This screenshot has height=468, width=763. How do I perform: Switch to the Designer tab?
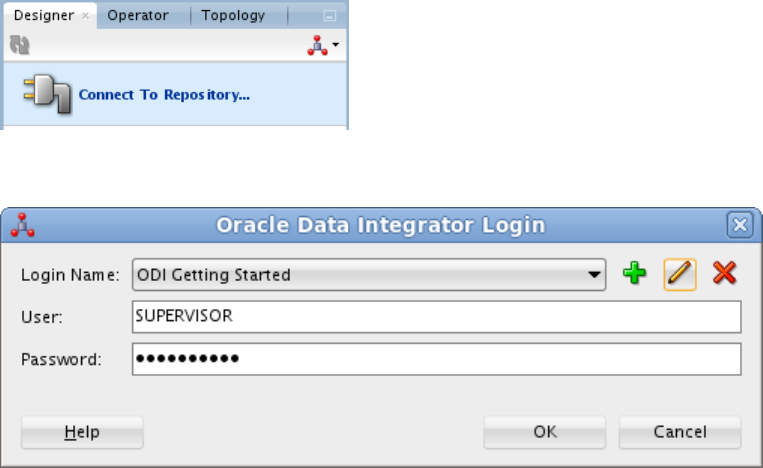pyautogui.click(x=44, y=16)
